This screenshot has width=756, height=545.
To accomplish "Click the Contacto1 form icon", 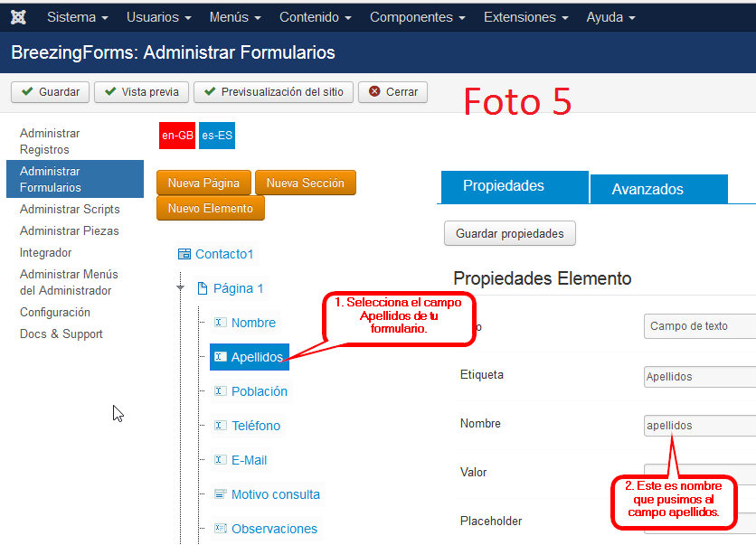I will (x=184, y=254).
